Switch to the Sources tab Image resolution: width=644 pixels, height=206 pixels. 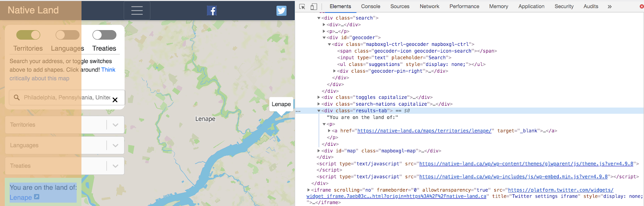[x=400, y=6]
